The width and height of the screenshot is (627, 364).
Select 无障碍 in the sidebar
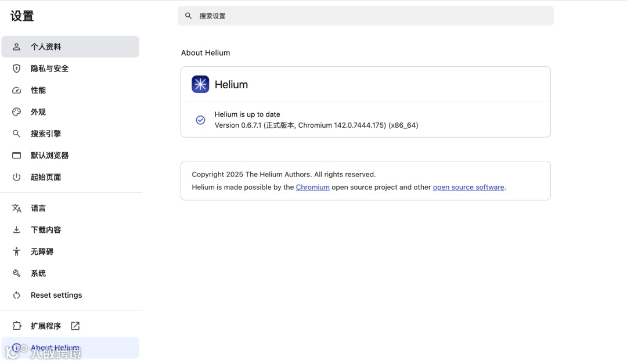pyautogui.click(x=70, y=251)
